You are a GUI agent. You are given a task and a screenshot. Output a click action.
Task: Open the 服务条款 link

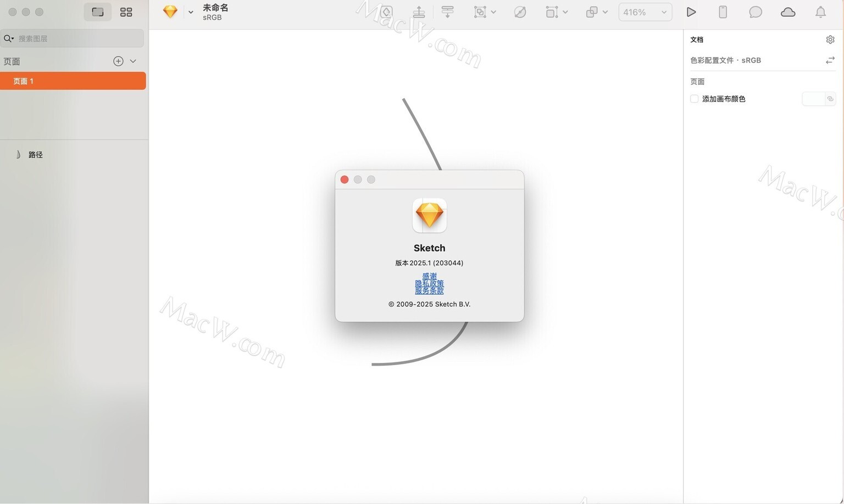(x=429, y=291)
